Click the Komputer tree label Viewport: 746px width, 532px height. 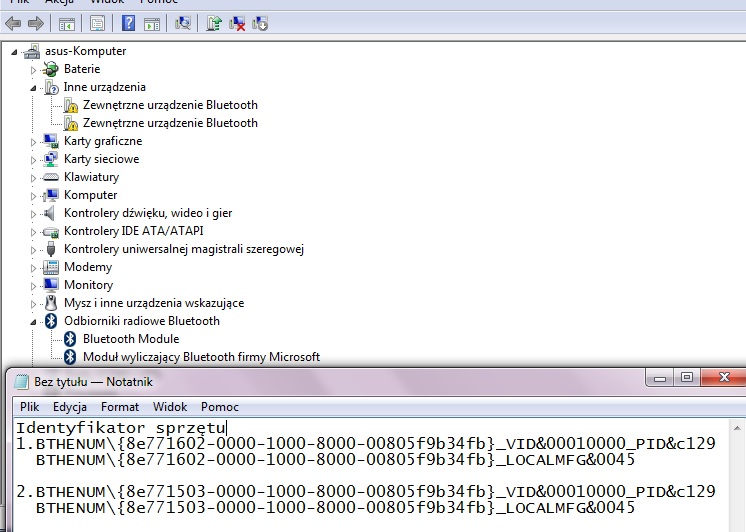click(90, 195)
